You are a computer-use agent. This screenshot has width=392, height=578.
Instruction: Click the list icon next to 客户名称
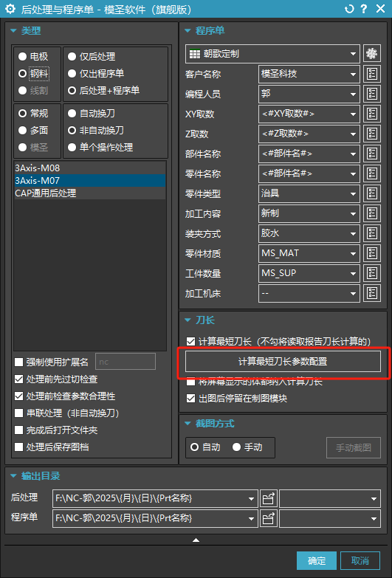click(372, 74)
